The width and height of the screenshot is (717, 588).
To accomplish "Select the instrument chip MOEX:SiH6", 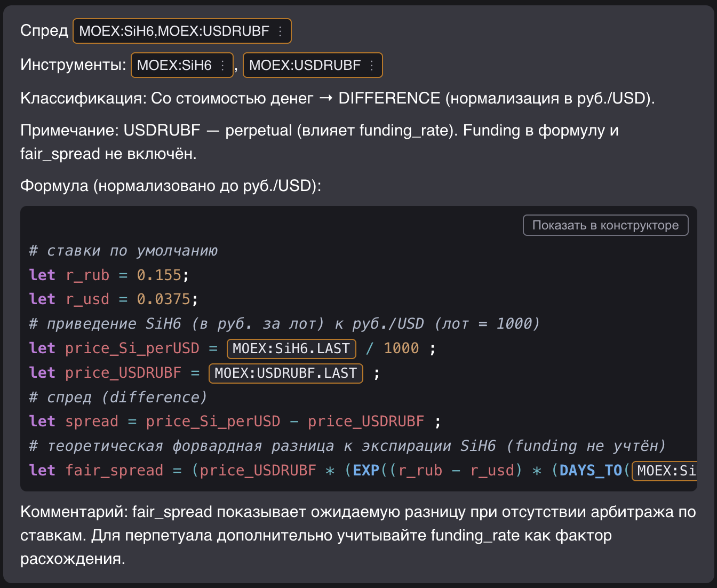I will click(182, 65).
